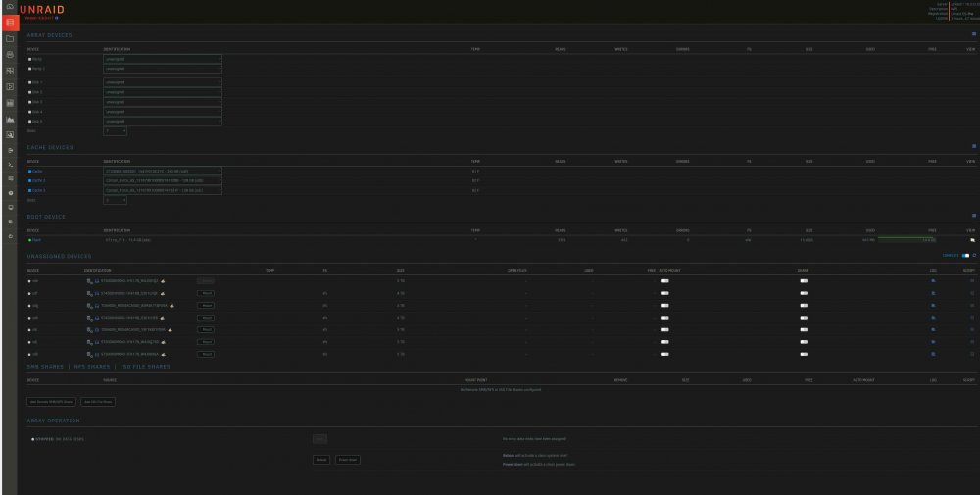The image size is (980, 495).
Task: Open the Dashboard icon atop the sidebar
Action: pos(10,6)
